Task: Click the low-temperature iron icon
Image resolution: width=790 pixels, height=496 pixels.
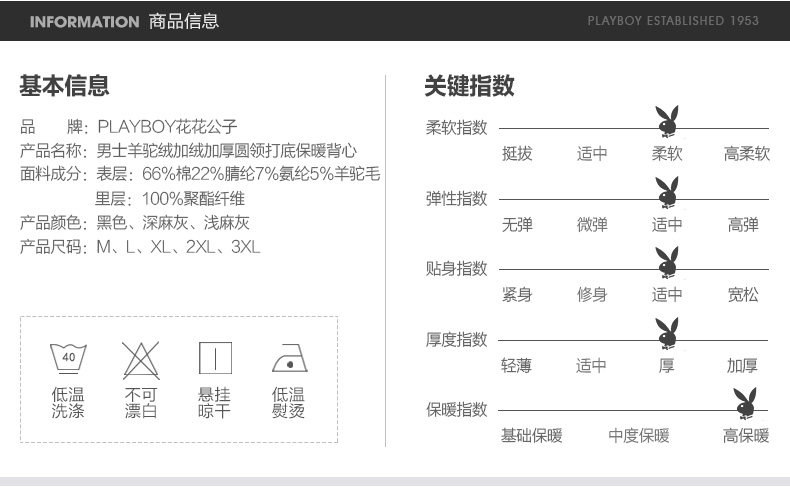Action: point(290,358)
